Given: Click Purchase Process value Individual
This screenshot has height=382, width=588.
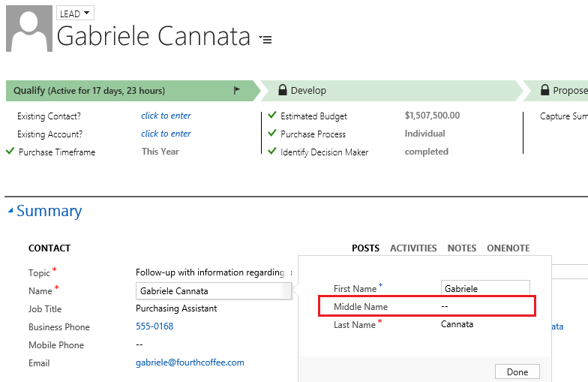Looking at the screenshot, I should click(424, 134).
